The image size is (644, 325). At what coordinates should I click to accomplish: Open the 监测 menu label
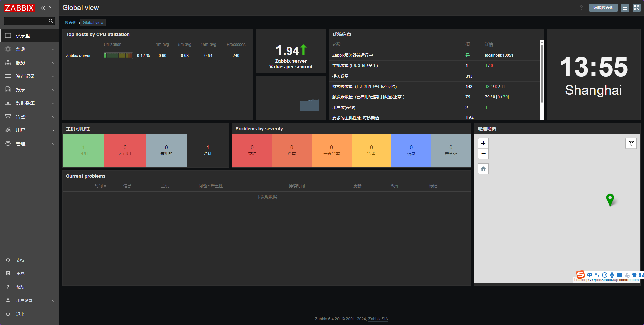pyautogui.click(x=21, y=49)
